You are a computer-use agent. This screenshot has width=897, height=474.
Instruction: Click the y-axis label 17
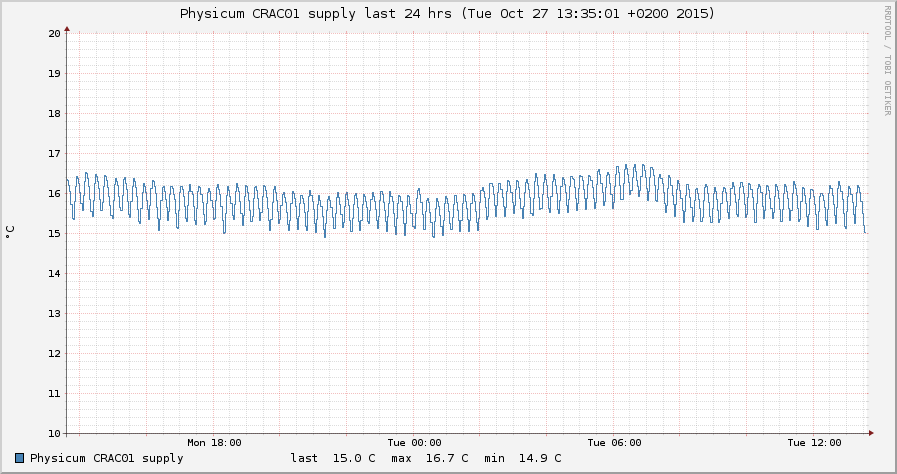point(54,153)
